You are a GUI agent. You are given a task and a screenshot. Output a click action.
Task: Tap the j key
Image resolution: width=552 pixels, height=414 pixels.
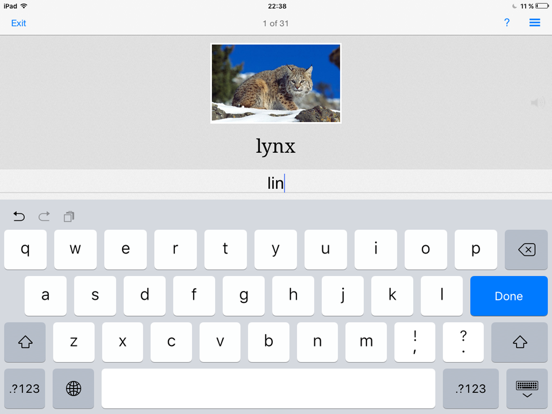(343, 296)
